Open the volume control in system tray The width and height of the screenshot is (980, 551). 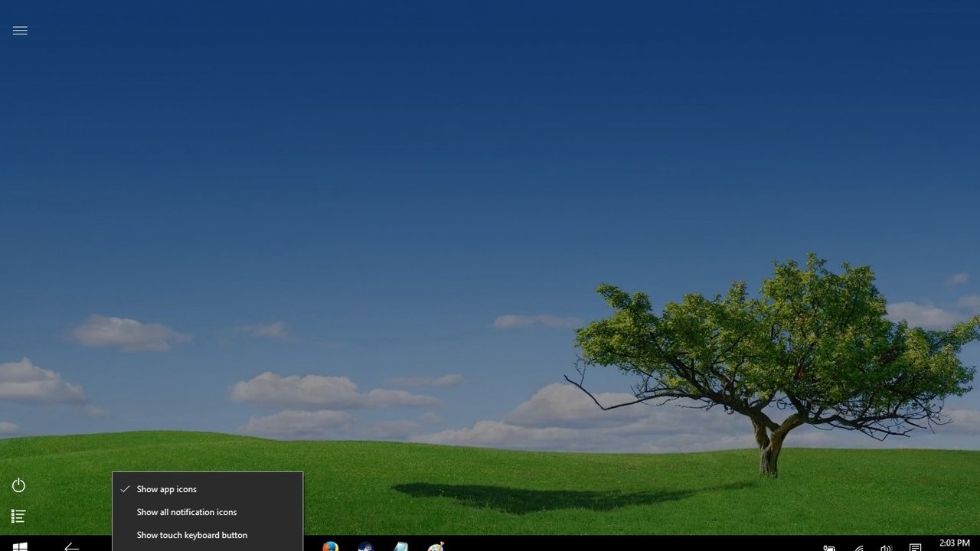886,547
